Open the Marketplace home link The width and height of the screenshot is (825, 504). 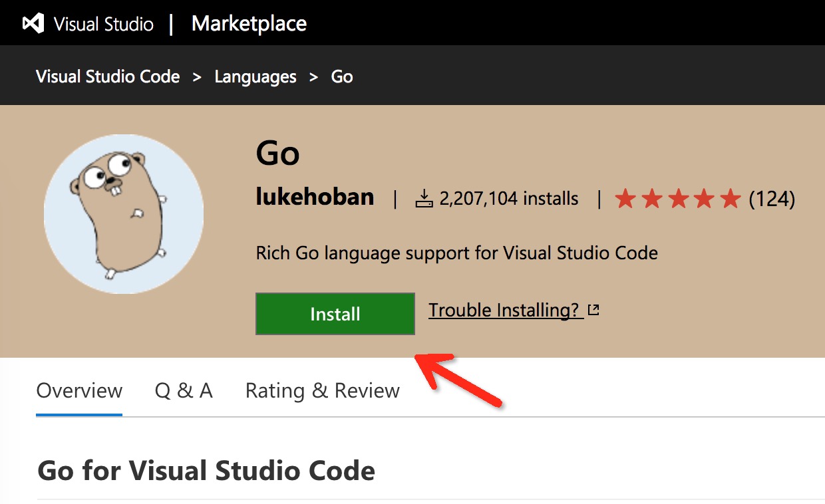click(249, 24)
